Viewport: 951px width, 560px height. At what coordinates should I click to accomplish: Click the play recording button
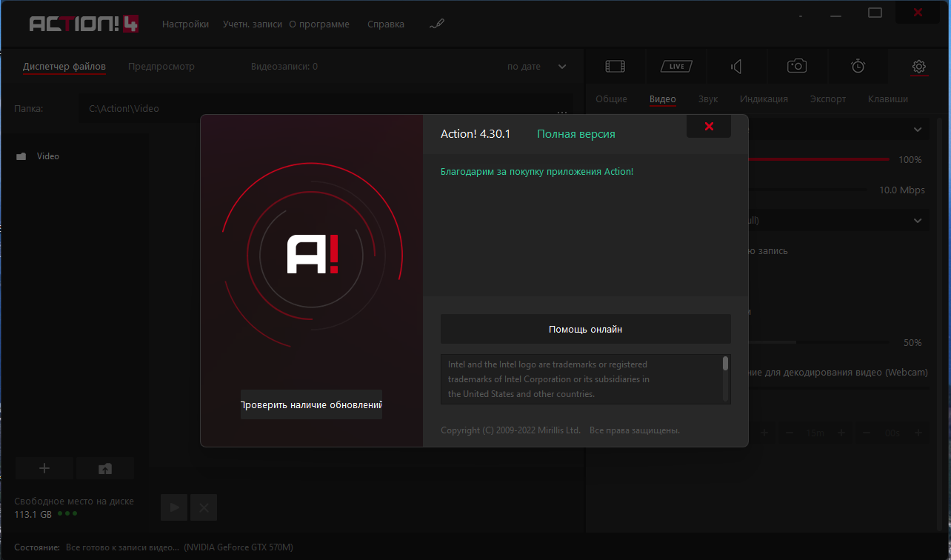174,507
